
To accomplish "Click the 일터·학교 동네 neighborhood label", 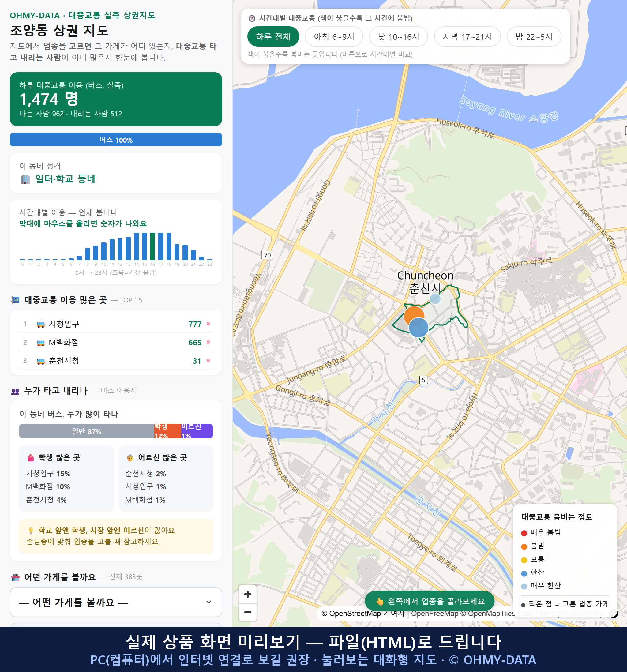I will pos(65,179).
